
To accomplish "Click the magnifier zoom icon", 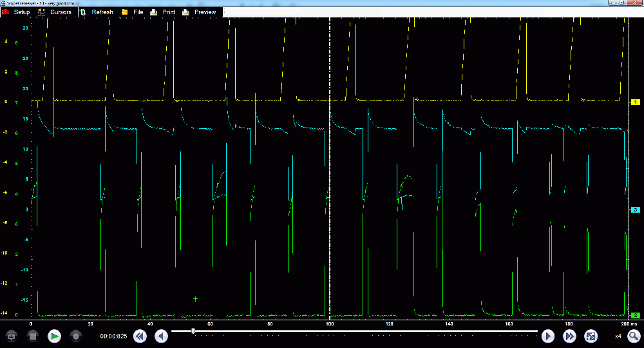I will pyautogui.click(x=634, y=336).
